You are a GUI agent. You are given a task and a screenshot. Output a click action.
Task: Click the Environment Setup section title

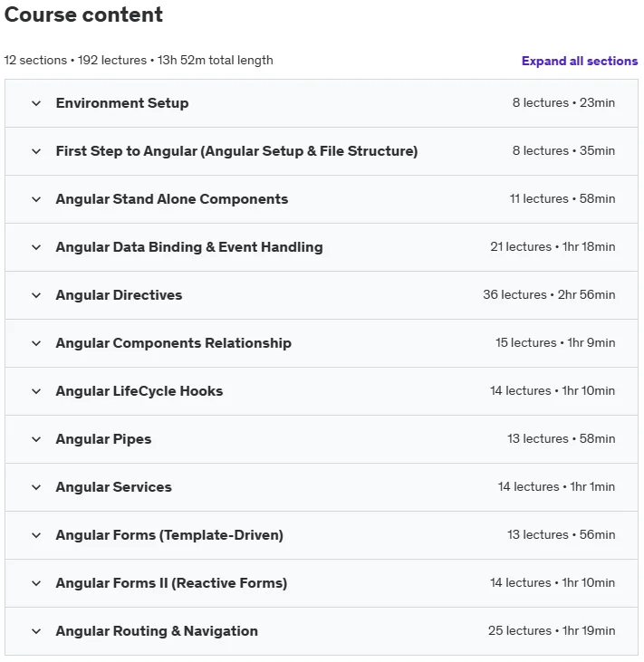122,103
